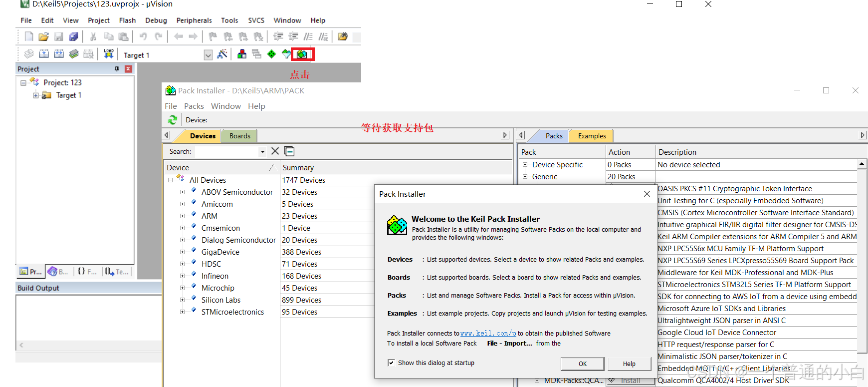Close the Project panel with red X
Viewport: 868px width, 387px height.
(128, 69)
